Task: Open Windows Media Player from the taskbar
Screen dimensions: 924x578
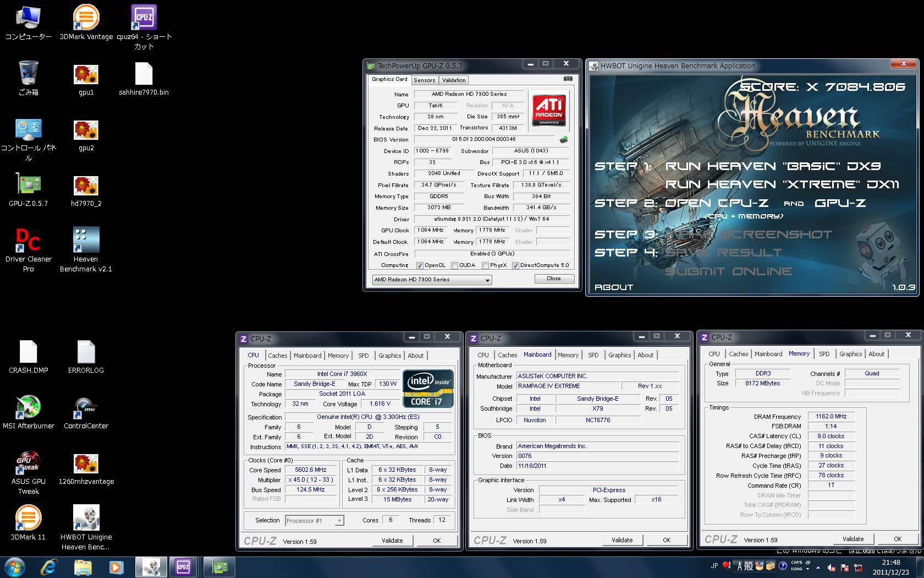Action: click(x=116, y=566)
